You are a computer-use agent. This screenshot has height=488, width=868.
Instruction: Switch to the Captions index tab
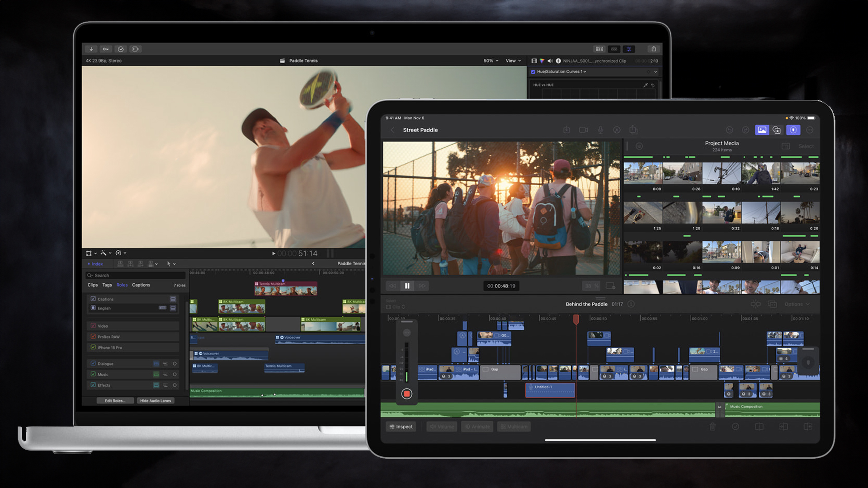[x=141, y=285]
